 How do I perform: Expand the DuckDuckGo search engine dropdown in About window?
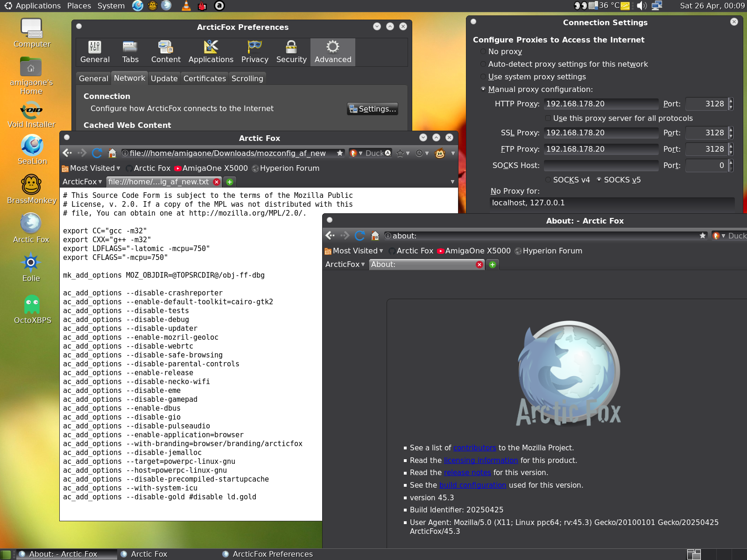[719, 236]
